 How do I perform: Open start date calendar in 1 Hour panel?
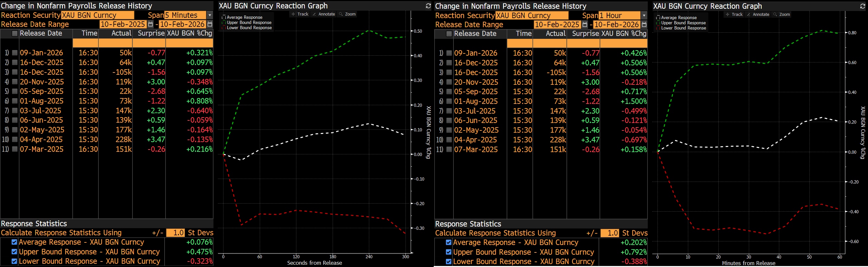tap(585, 25)
